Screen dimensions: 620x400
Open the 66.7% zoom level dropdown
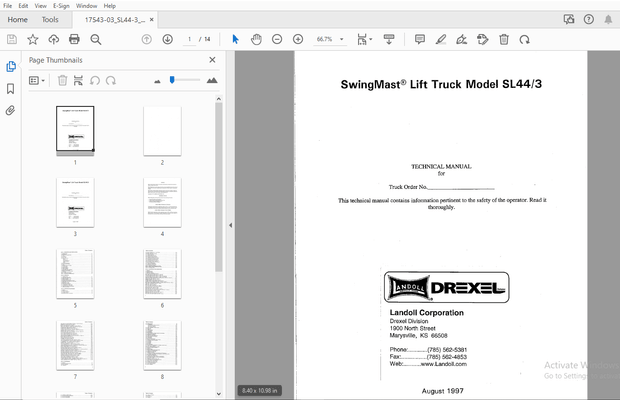(x=330, y=39)
